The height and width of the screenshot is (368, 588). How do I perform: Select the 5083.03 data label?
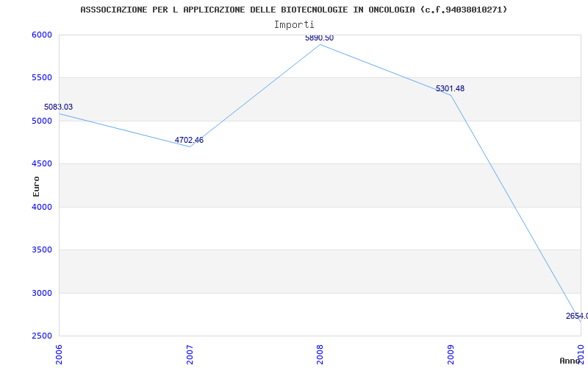(59, 107)
